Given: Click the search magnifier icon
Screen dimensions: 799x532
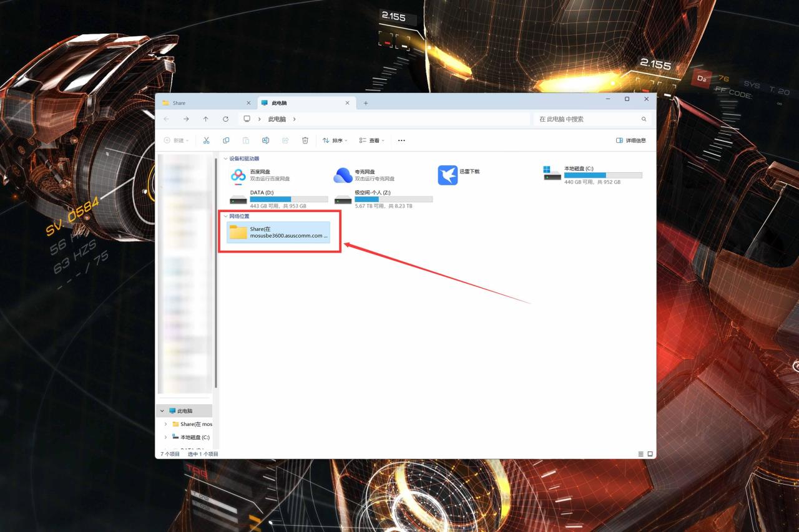Looking at the screenshot, I should (x=644, y=119).
